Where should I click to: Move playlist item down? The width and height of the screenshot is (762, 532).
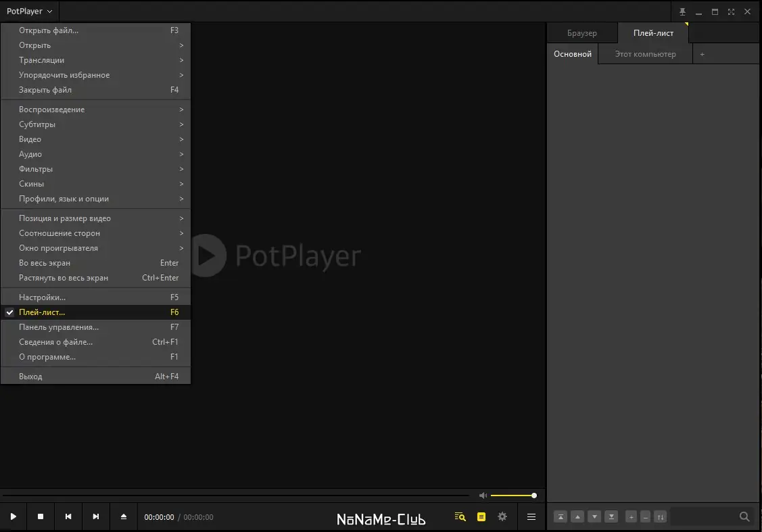[594, 517]
